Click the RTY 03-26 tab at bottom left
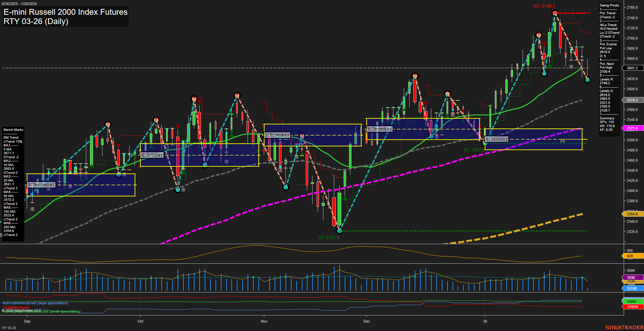Viewport: 644px width, 331px height. 9,328
